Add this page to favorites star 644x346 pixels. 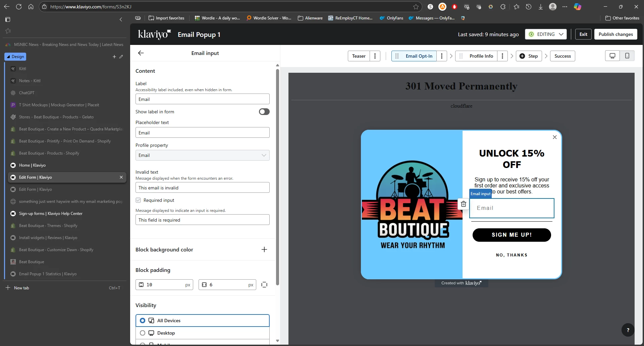tap(416, 7)
